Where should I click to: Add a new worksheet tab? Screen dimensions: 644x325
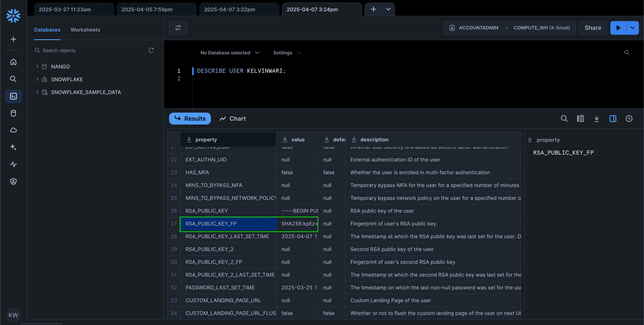point(373,9)
